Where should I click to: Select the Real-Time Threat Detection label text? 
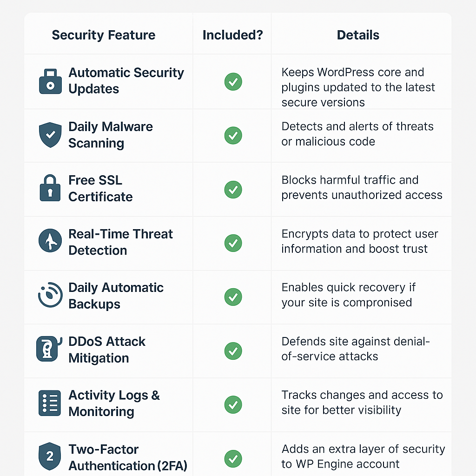(x=120, y=242)
